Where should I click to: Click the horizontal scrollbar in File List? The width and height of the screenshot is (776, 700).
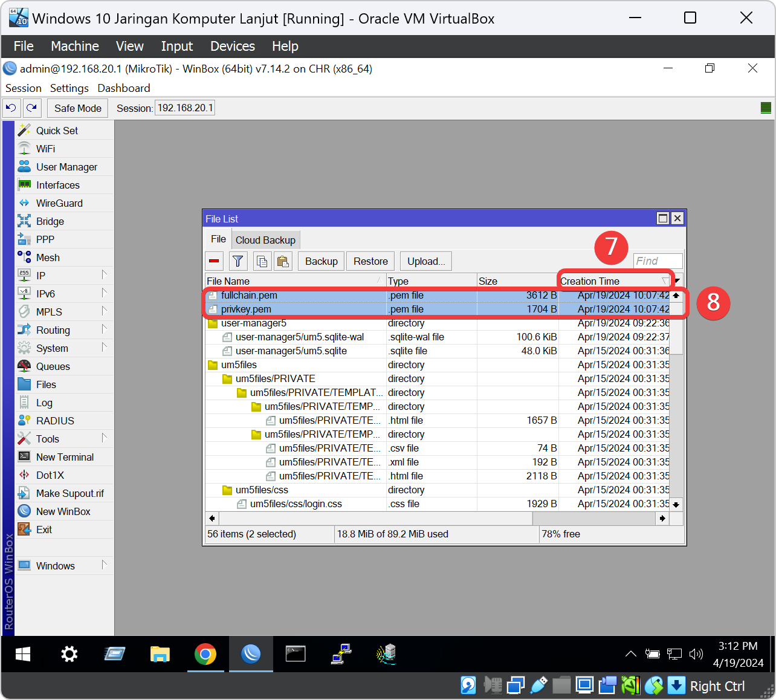tap(376, 519)
